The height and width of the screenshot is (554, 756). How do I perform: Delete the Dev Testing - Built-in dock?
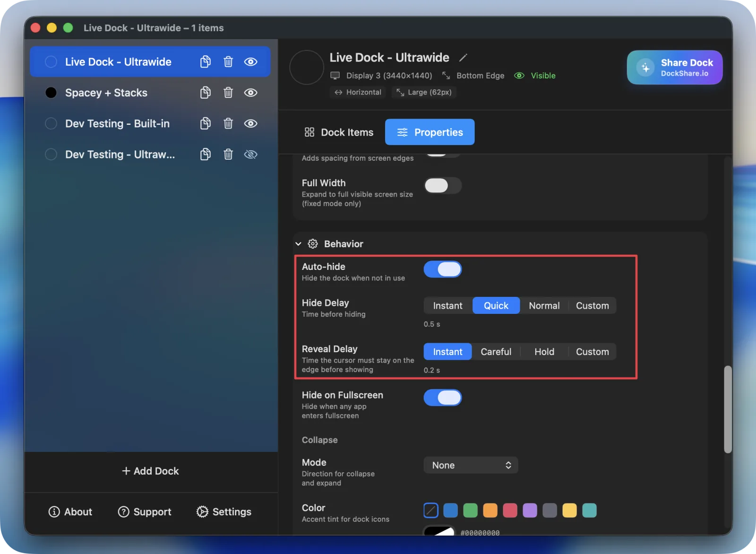click(228, 123)
